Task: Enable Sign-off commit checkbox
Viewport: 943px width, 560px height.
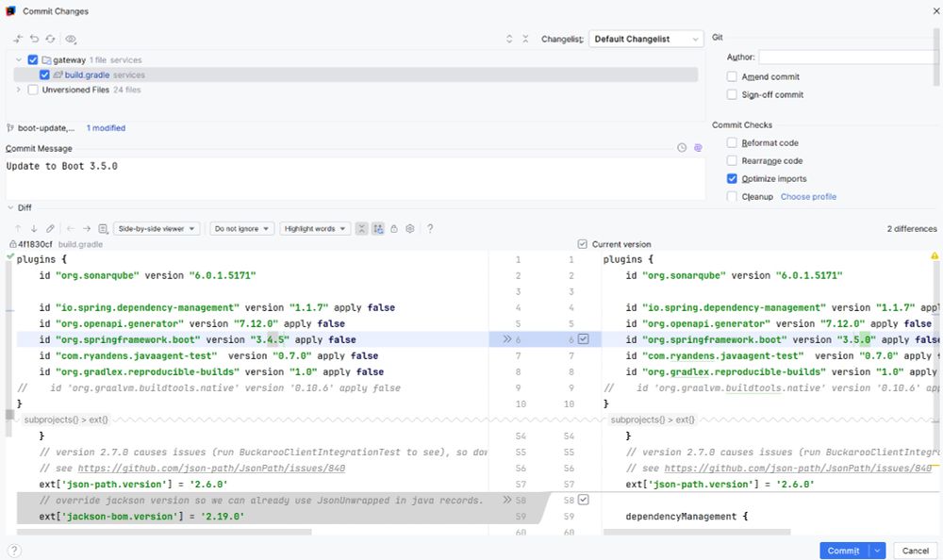Action: (732, 94)
